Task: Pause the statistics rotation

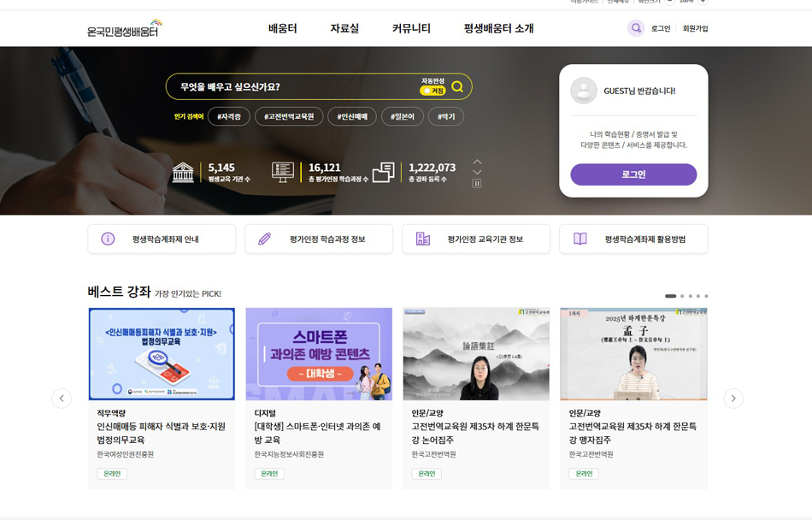Action: [x=477, y=183]
